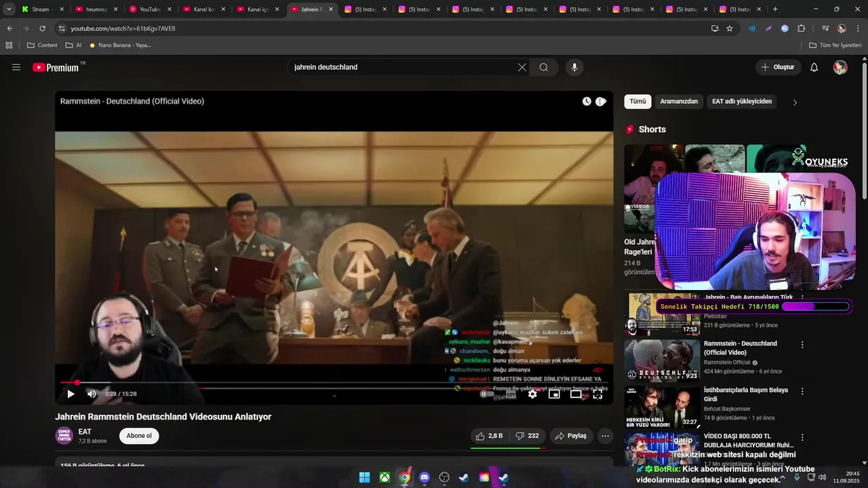Switch to theater mode icon
Screen dimensions: 868x488
576,394
